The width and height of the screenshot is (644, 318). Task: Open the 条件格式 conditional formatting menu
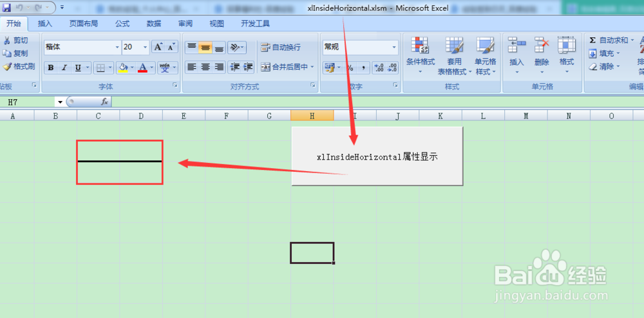[420, 56]
